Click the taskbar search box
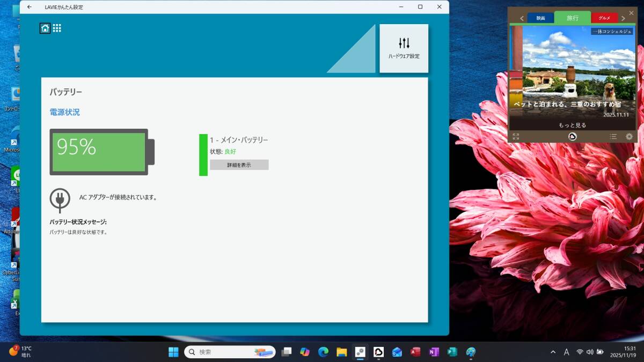This screenshot has height=362, width=644. point(230,352)
